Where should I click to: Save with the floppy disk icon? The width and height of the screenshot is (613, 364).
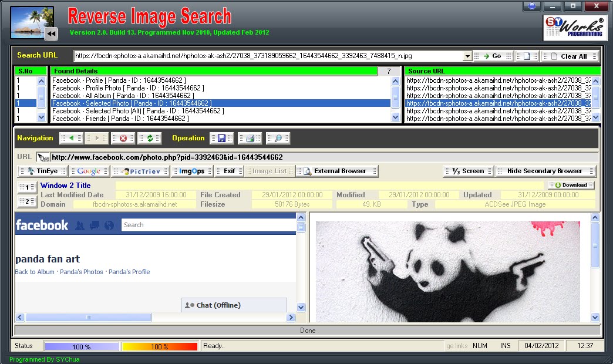point(222,138)
